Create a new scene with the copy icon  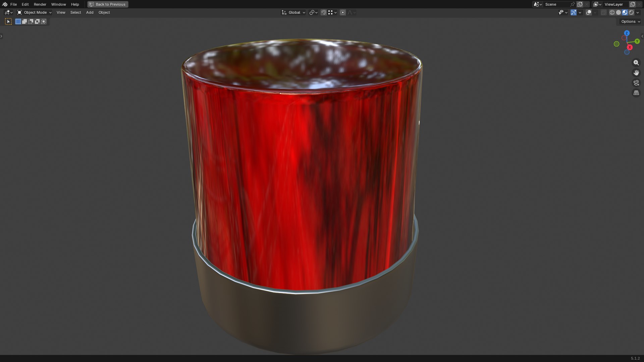pyautogui.click(x=580, y=4)
